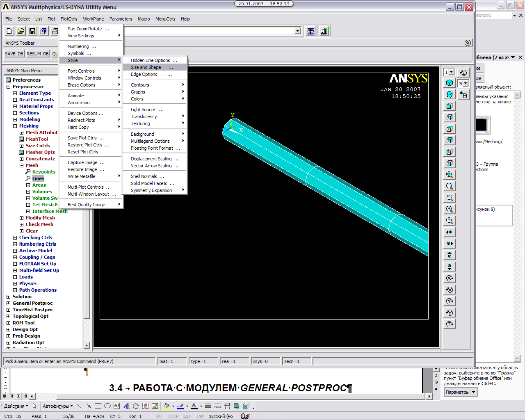Choose Size and Shape submenu item
The height and width of the screenshot is (420, 525).
click(155, 67)
